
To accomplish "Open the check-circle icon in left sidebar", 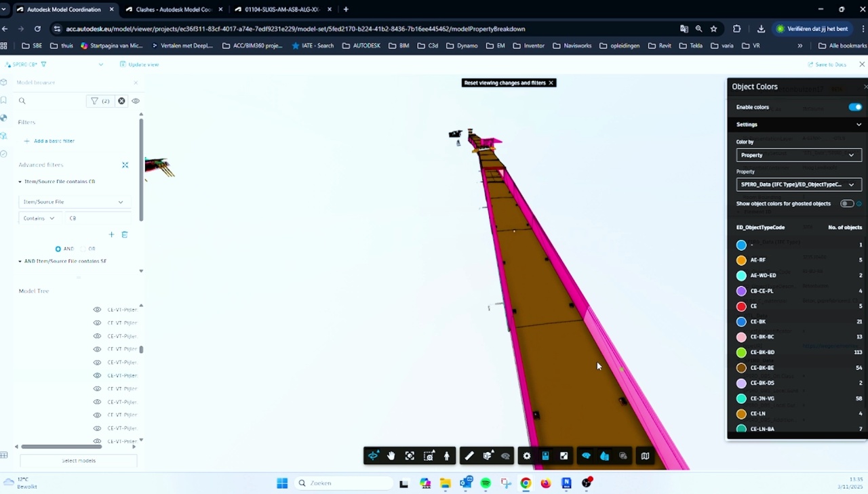I will tap(4, 154).
